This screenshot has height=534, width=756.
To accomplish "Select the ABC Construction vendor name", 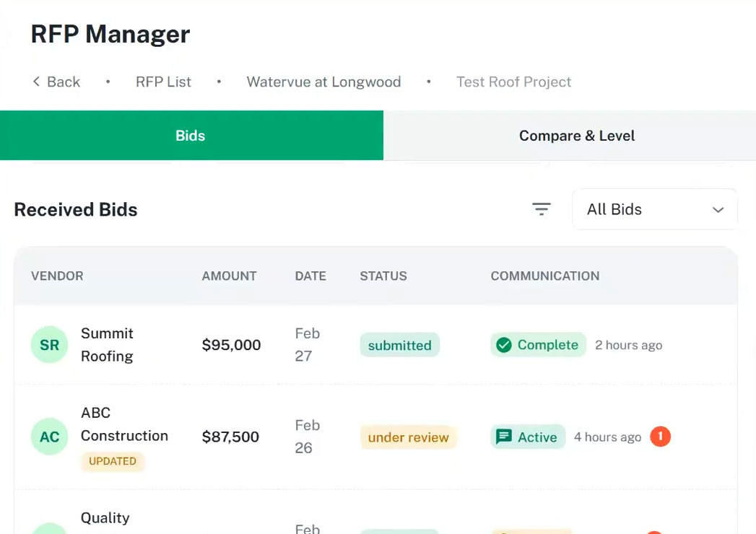I will pyautogui.click(x=124, y=424).
